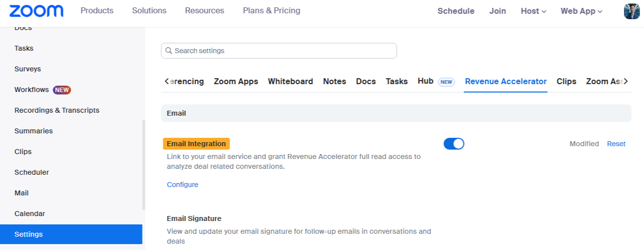Click the NEW badge beside Workflows
The width and height of the screenshot is (644, 250).
point(62,90)
